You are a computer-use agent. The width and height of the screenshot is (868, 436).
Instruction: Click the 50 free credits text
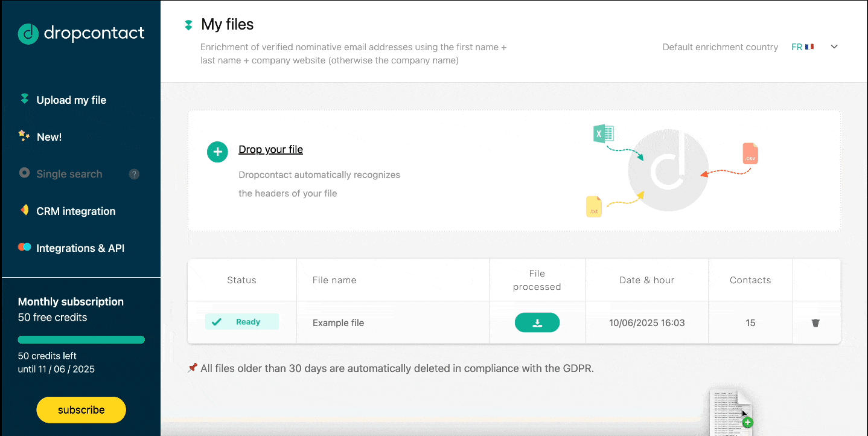click(53, 318)
